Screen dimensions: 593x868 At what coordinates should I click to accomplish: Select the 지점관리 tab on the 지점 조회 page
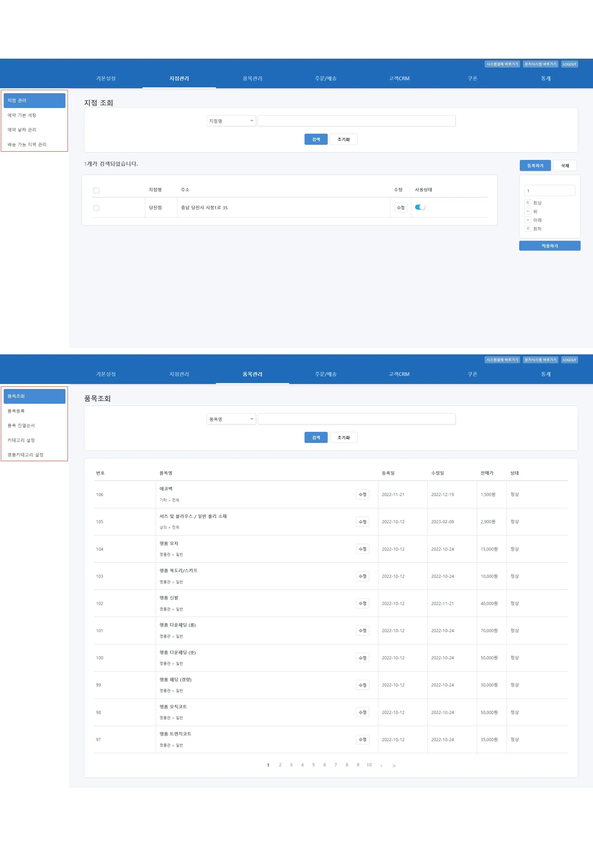179,78
